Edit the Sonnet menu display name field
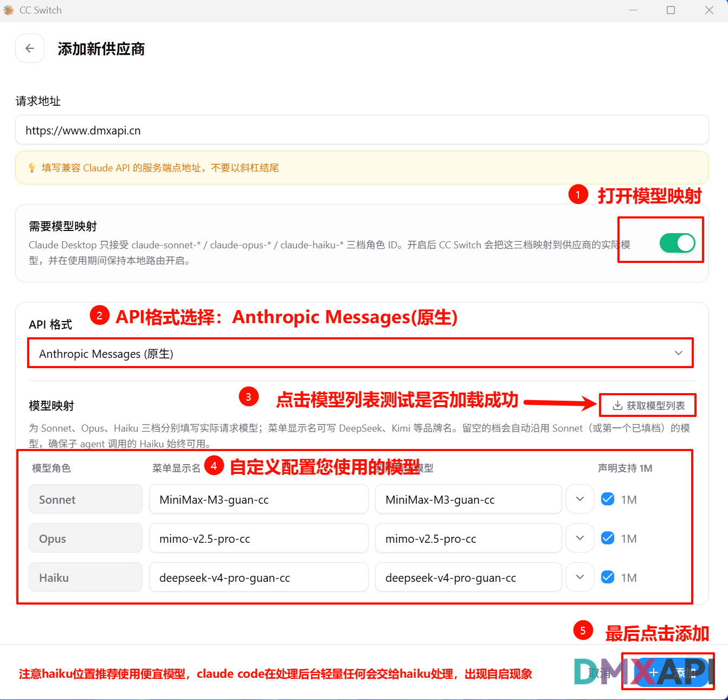This screenshot has width=728, height=700. [259, 499]
